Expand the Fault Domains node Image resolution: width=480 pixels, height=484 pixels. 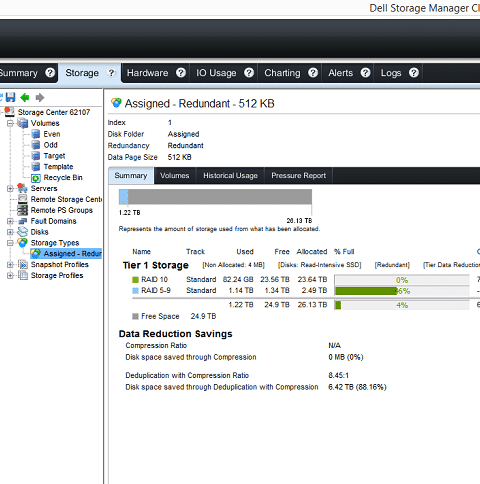10,221
